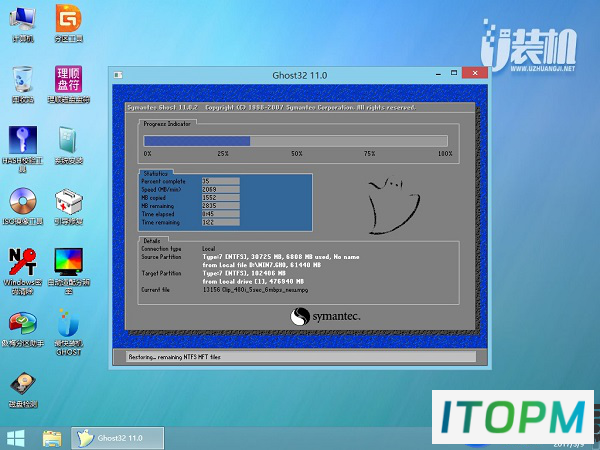
Task: Click the MB copied value 1552
Action: click(220, 197)
